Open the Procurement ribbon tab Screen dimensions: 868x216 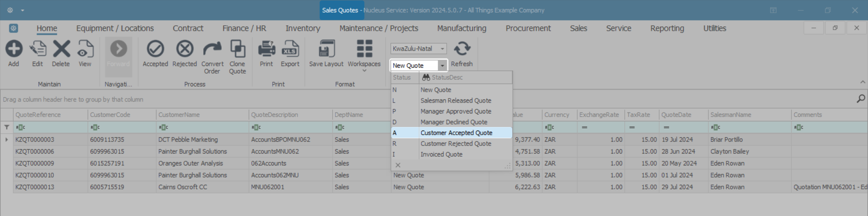[528, 28]
